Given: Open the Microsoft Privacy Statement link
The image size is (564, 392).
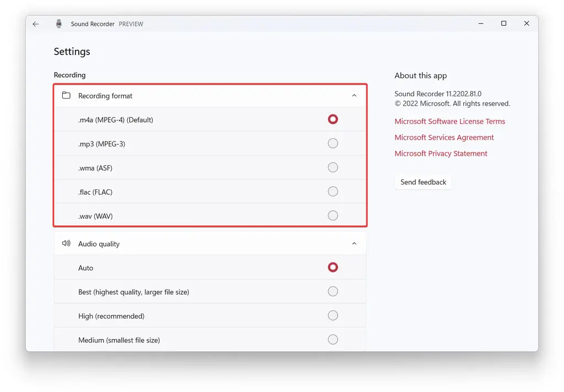Looking at the screenshot, I should coord(441,154).
